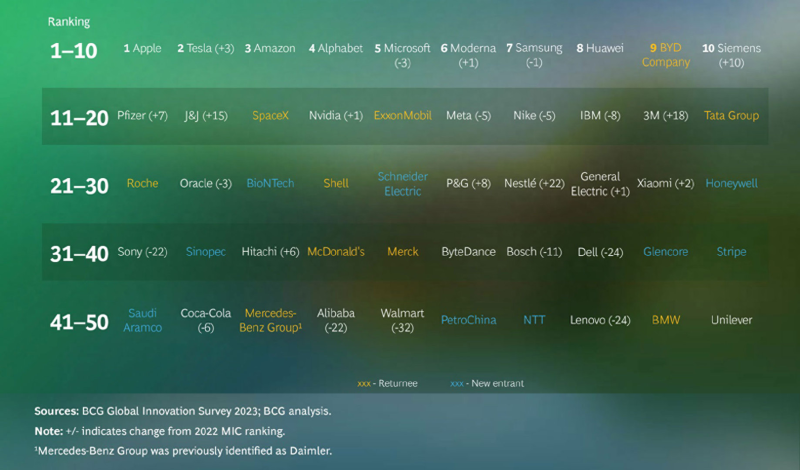Click the Mercedes-Benz Group entry
800x470 pixels.
[x=270, y=320]
